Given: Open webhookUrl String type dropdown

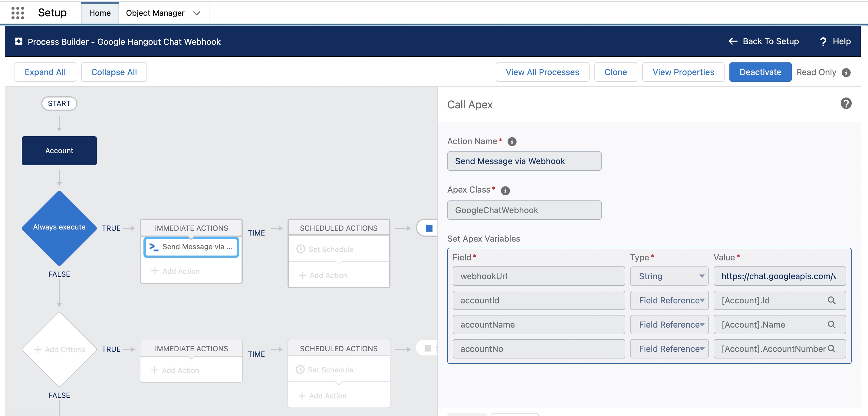Looking at the screenshot, I should click(669, 276).
